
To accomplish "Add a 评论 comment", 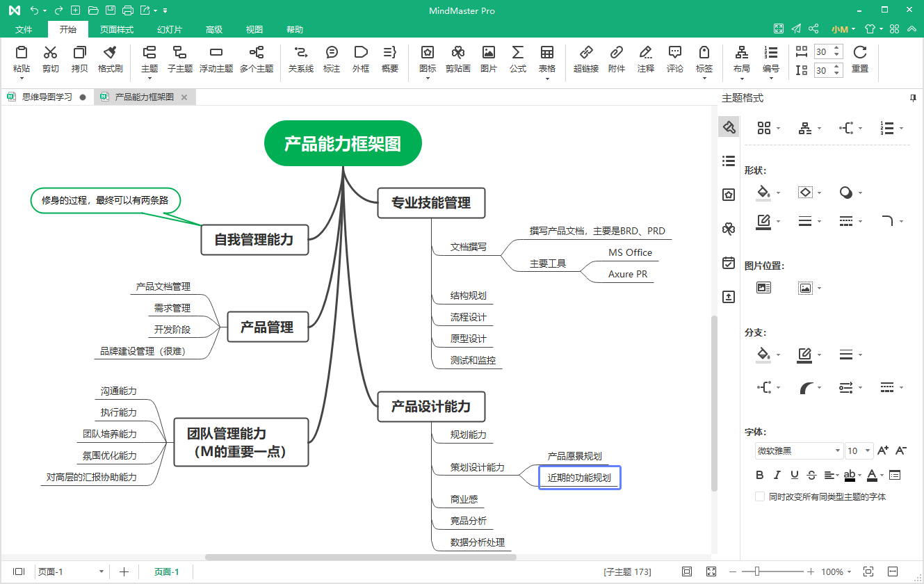I will (x=675, y=59).
